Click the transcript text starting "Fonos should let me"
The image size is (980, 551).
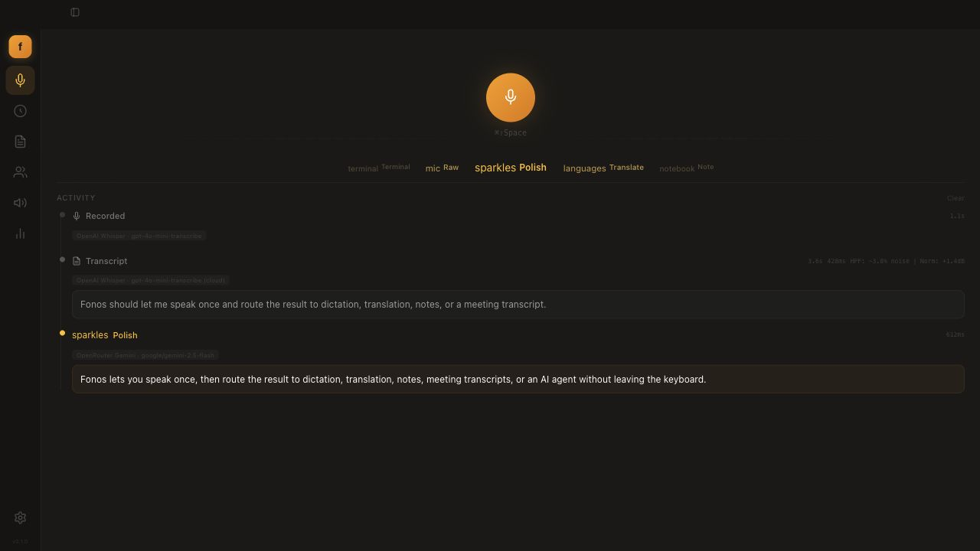(x=518, y=305)
